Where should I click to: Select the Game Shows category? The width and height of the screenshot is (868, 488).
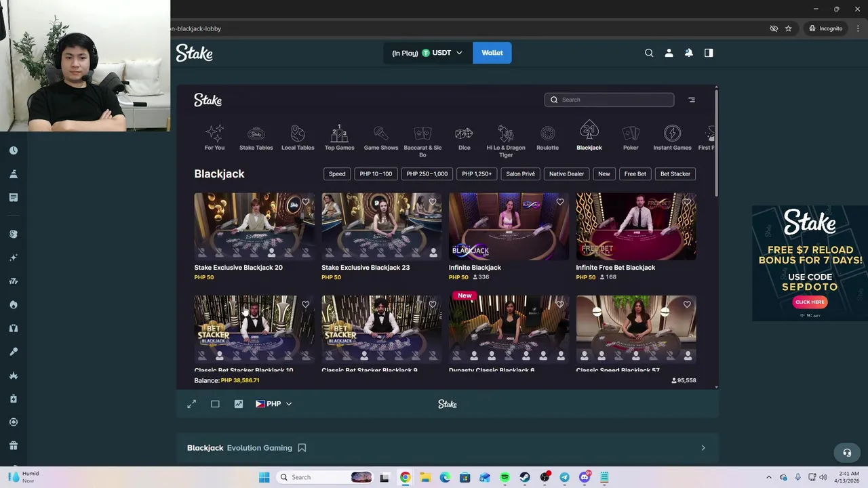click(x=381, y=138)
